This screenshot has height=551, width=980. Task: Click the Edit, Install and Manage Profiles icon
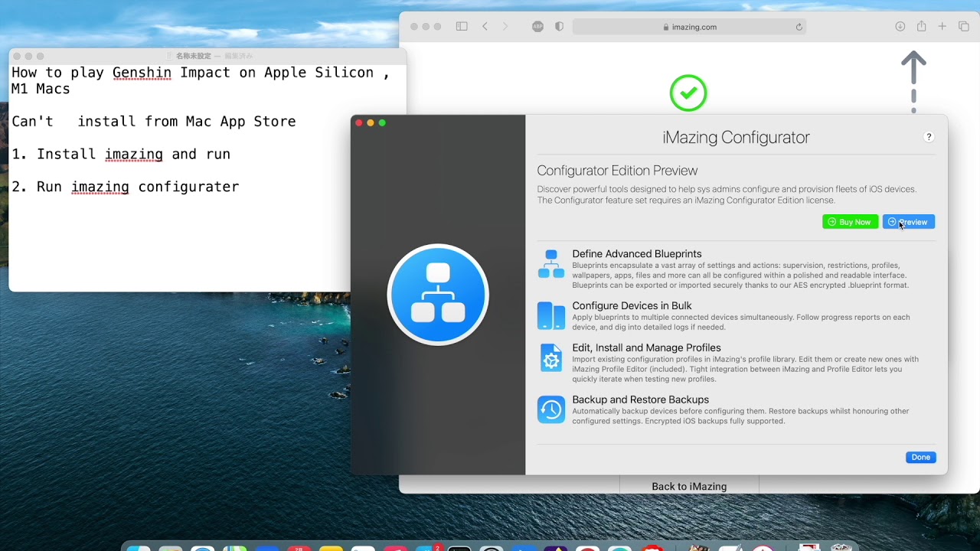click(551, 357)
